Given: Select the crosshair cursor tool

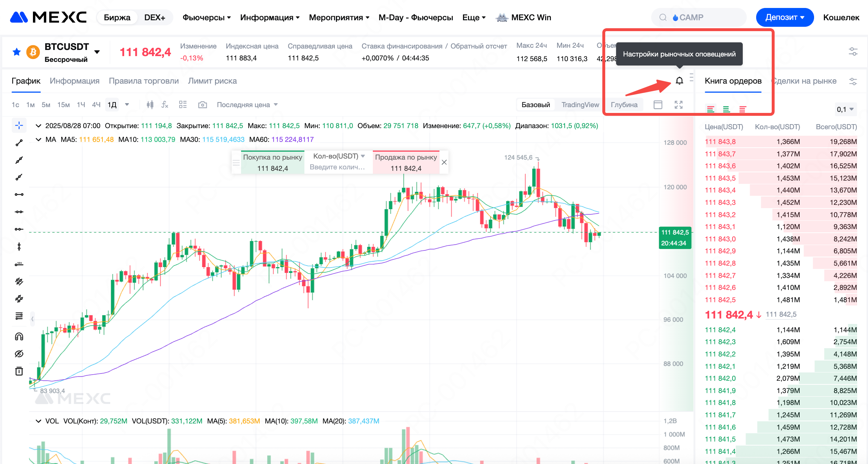Looking at the screenshot, I should click(19, 126).
